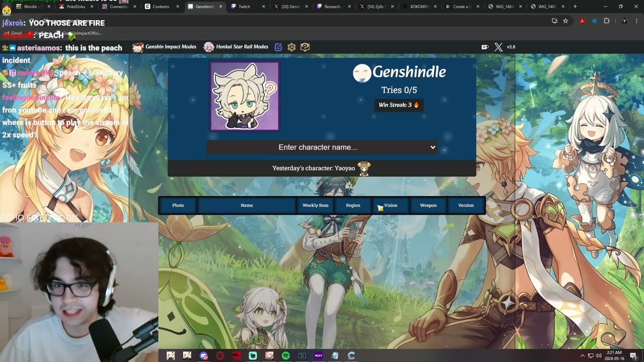This screenshot has height=362, width=644.
Task: Click the help question-mark box icon
Action: [x=305, y=47]
